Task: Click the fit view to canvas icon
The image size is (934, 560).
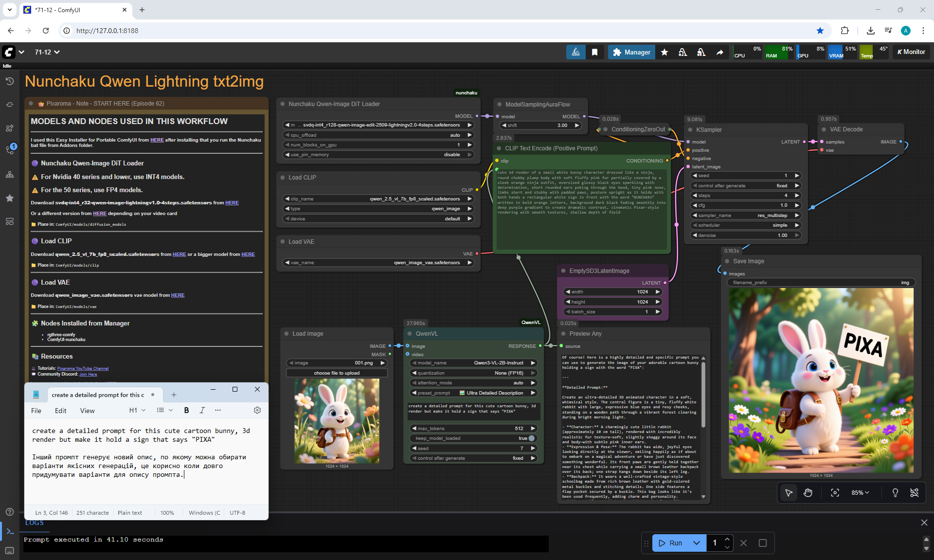Action: click(835, 493)
